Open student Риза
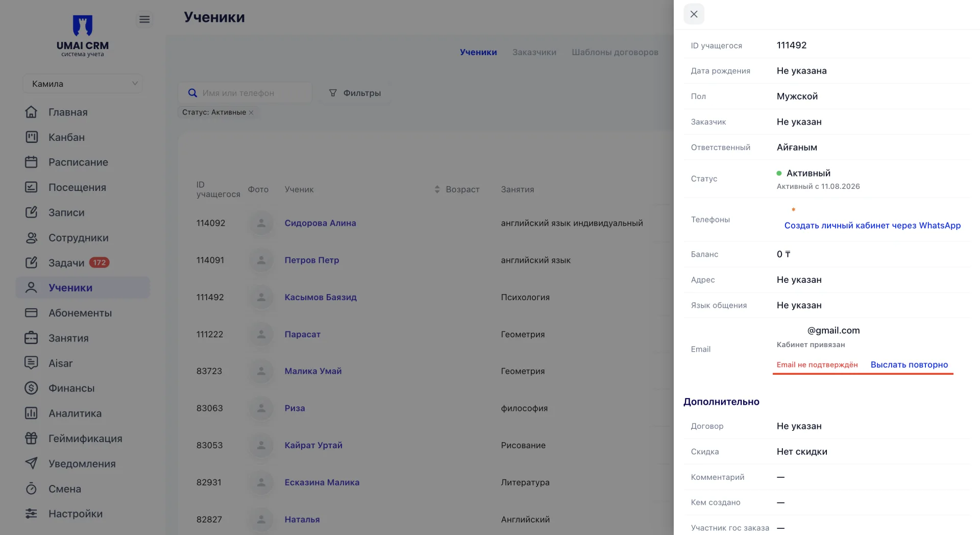Screen dimensions: 980x535 295,408
